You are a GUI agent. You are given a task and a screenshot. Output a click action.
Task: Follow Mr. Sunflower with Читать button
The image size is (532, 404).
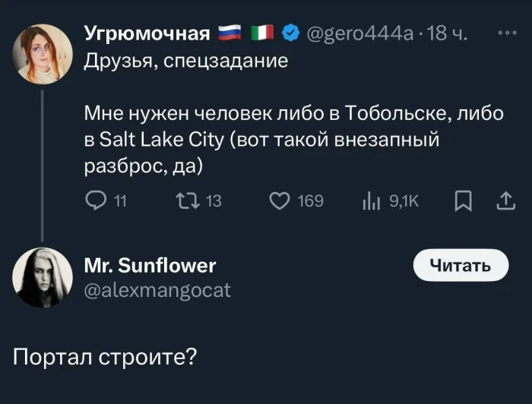(x=460, y=265)
